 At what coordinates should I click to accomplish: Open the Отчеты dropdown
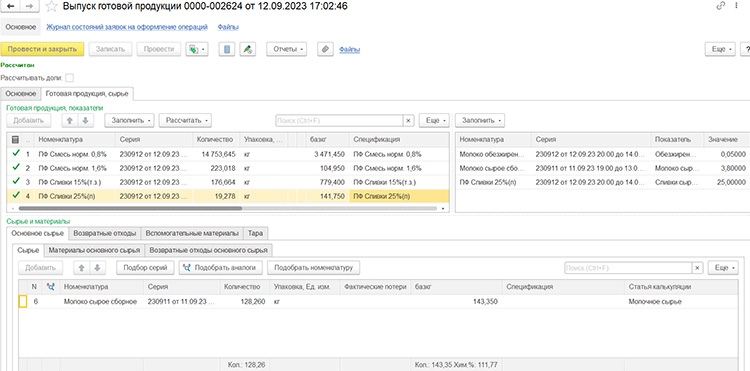287,49
